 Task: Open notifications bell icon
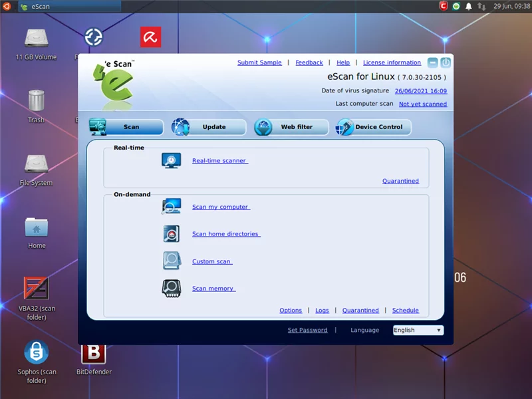click(469, 6)
